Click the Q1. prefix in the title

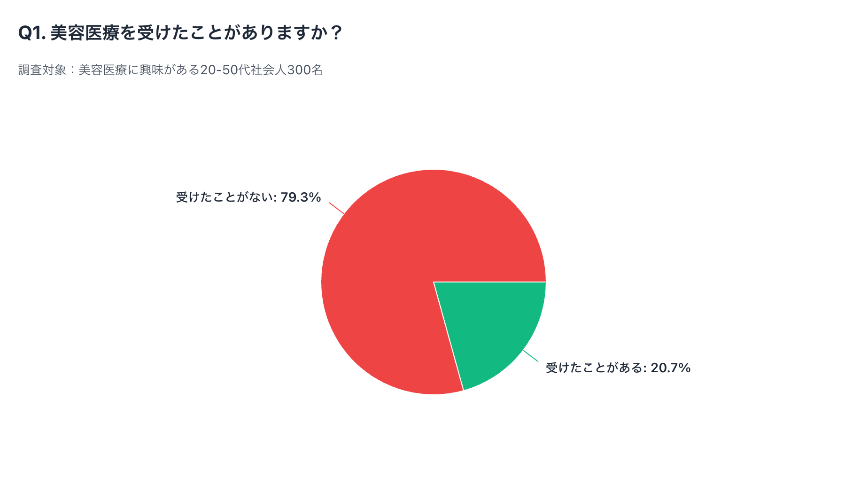pos(32,33)
